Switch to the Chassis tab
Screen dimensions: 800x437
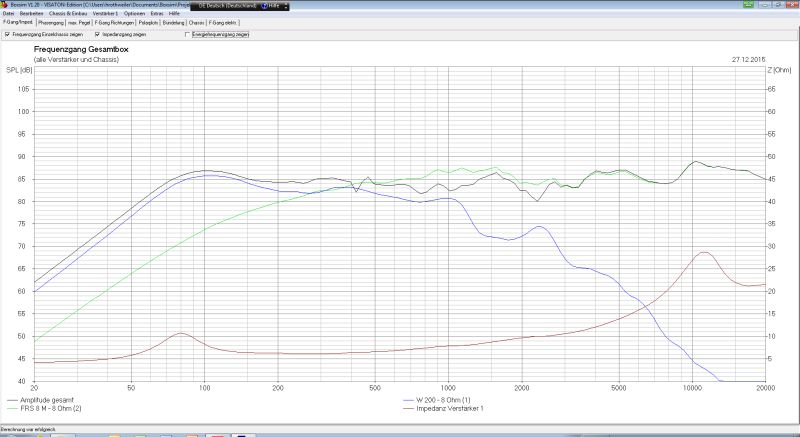click(x=197, y=21)
